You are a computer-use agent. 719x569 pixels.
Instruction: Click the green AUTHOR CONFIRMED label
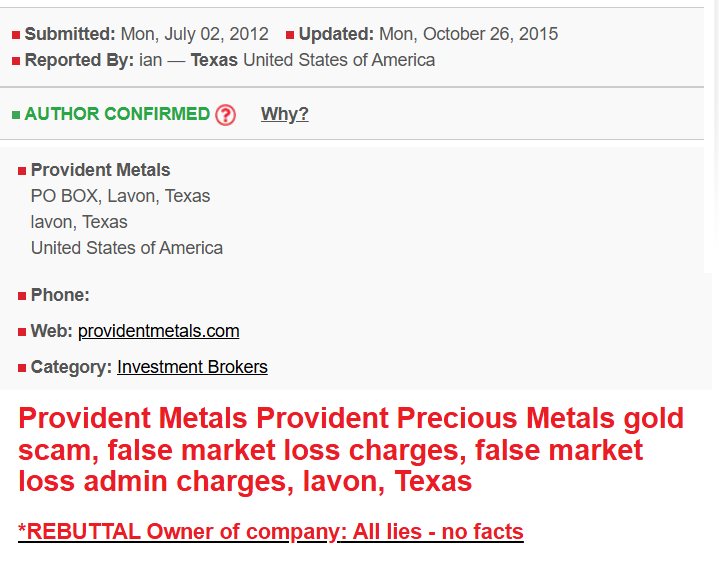coord(117,114)
